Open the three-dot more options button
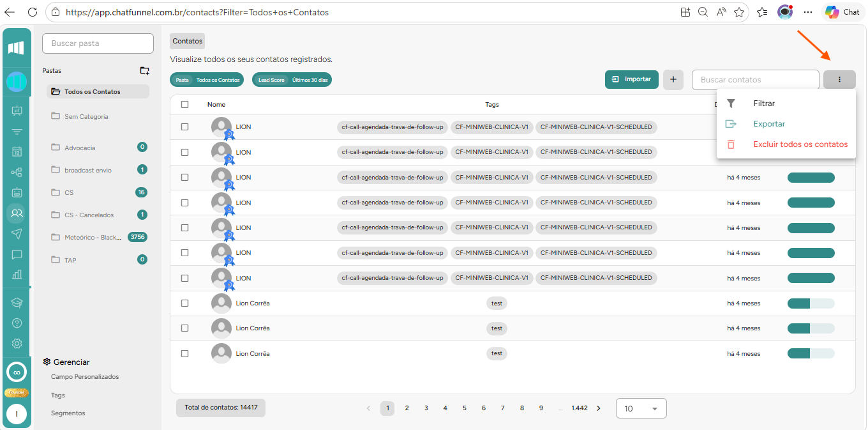This screenshot has height=430, width=868. pyautogui.click(x=839, y=79)
